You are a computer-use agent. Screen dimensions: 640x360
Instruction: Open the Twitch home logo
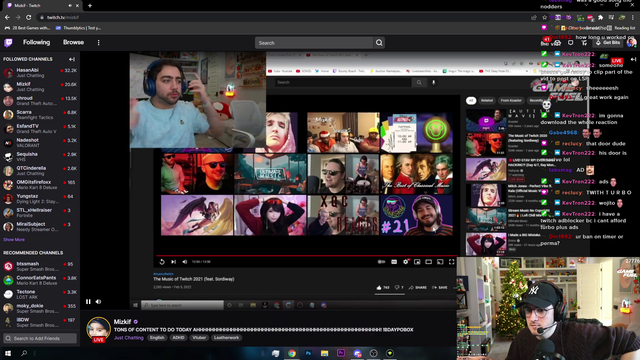(x=8, y=42)
